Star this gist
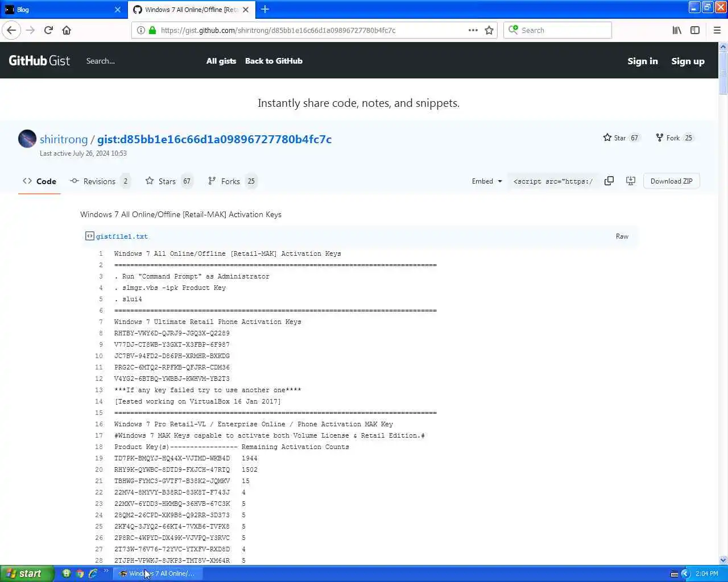Viewport: 728px width, 582px height. (x=614, y=138)
